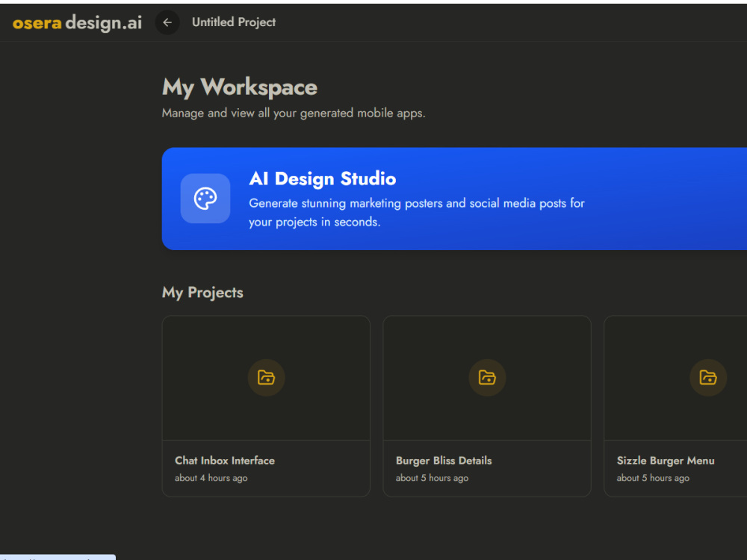
Task: Click the folder icon for Sizzle Burger Menu
Action: pyautogui.click(x=708, y=378)
